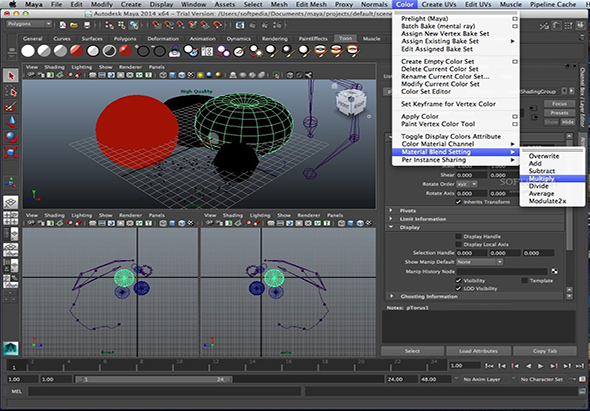Viewport: 590px width, 411px height.
Task: Click the range slider bar from 1 to 24
Action: [x=154, y=379]
